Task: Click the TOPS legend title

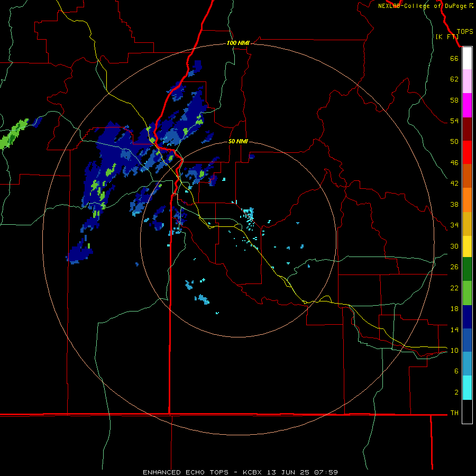Action: point(465,32)
